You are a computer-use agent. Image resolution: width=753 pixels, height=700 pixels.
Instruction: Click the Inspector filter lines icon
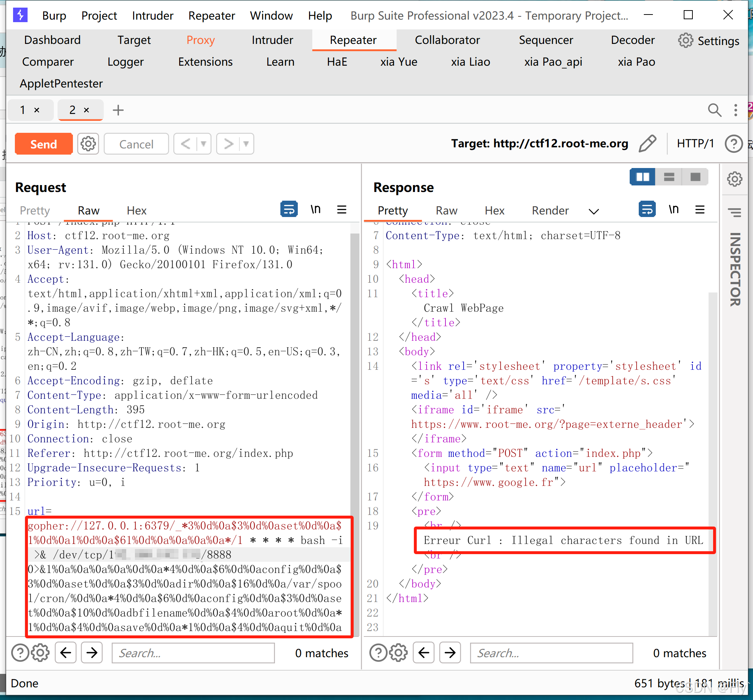[x=735, y=213]
